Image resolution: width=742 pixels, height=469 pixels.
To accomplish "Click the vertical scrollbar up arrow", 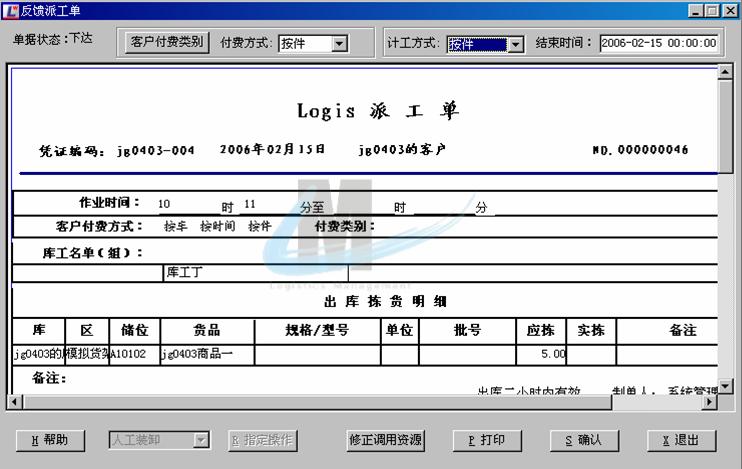I will point(725,72).
